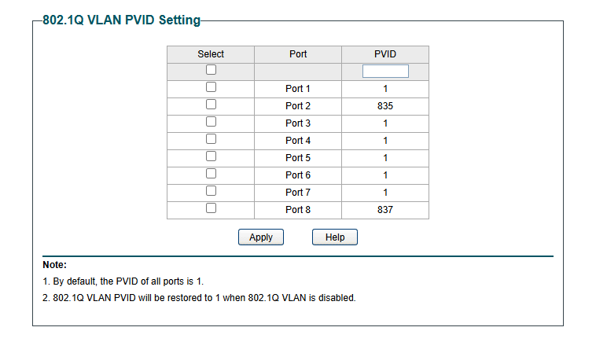Click the Port 1 label cell
The height and width of the screenshot is (364, 607).
click(x=298, y=89)
